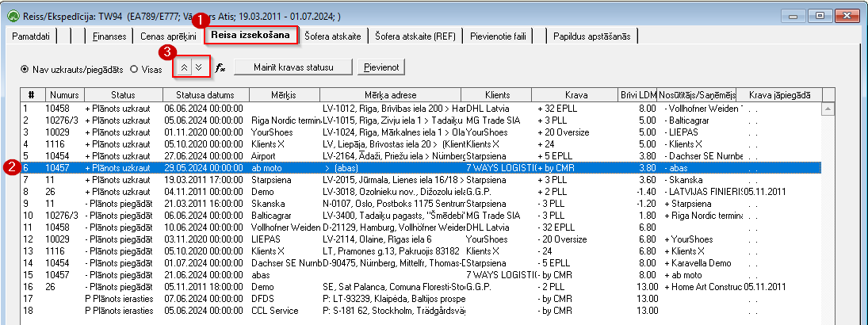Image resolution: width=868 pixels, height=325 pixels.
Task: Click the fx formula icon
Action: tap(220, 69)
